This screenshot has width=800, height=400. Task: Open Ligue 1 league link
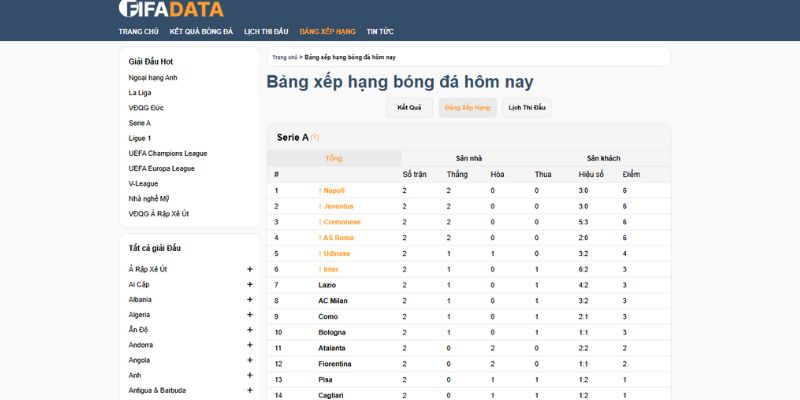140,138
